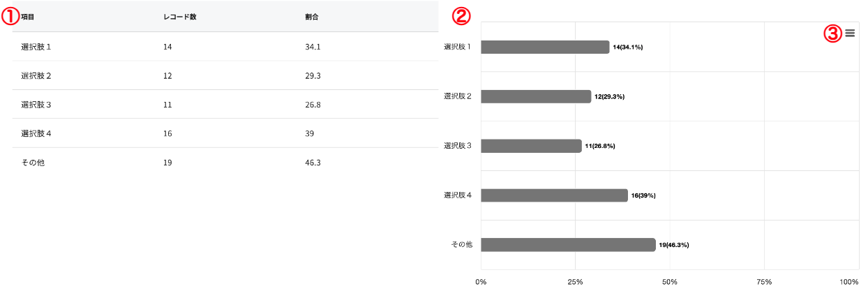Click the 項目 column header
Screen dimensions: 868x291
28,16
